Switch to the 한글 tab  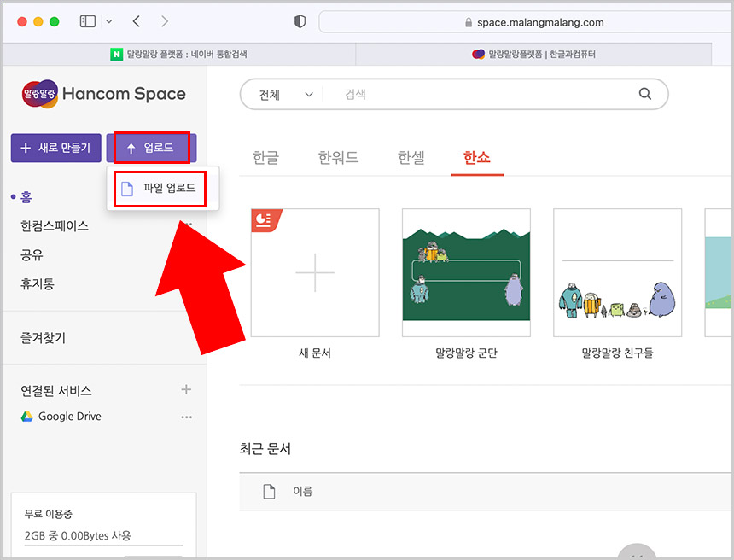click(x=266, y=157)
